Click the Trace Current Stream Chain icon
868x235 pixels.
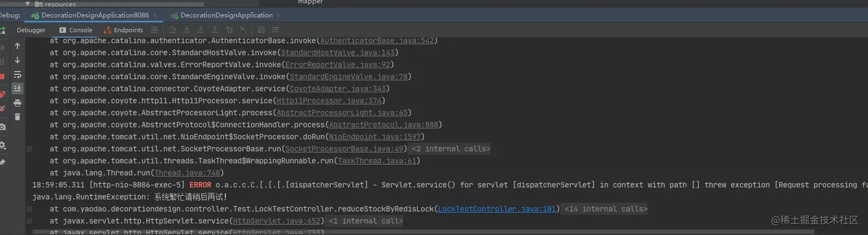276,30
